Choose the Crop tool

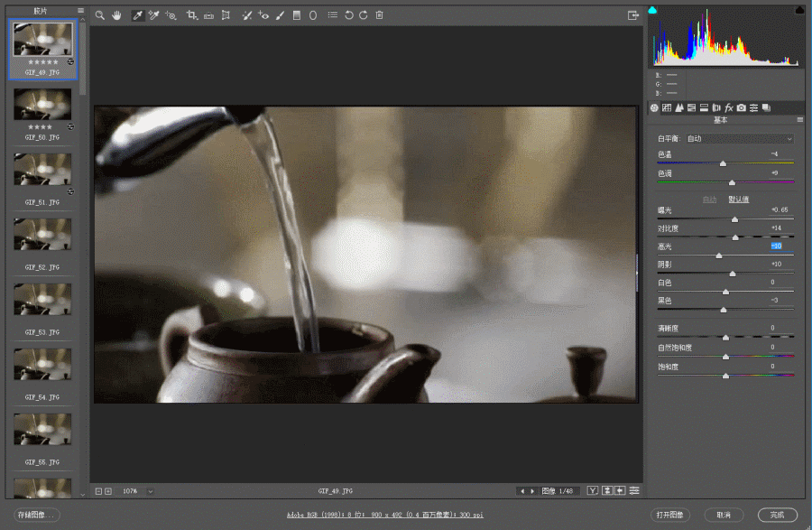click(x=191, y=15)
